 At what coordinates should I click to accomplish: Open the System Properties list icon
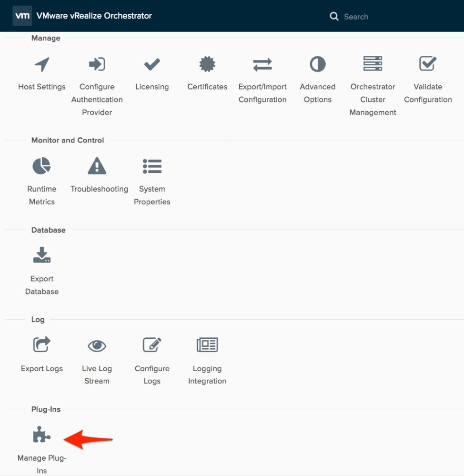[x=152, y=166]
